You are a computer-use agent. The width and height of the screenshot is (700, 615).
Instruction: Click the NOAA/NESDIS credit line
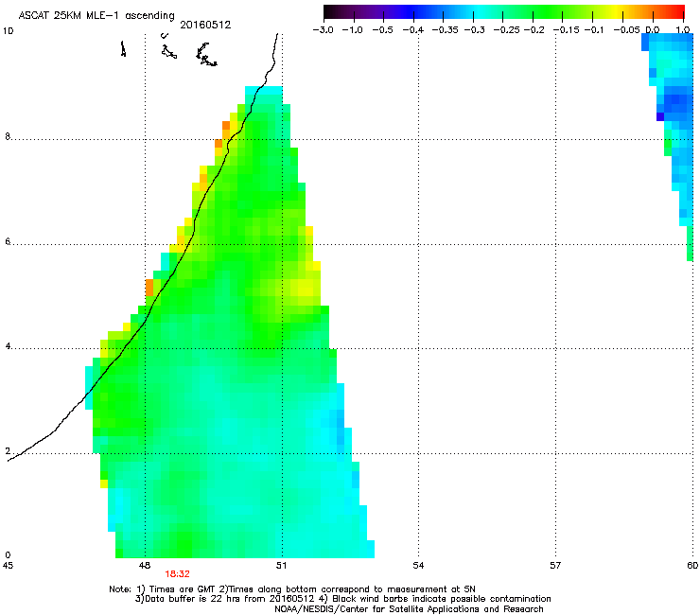coord(409,609)
